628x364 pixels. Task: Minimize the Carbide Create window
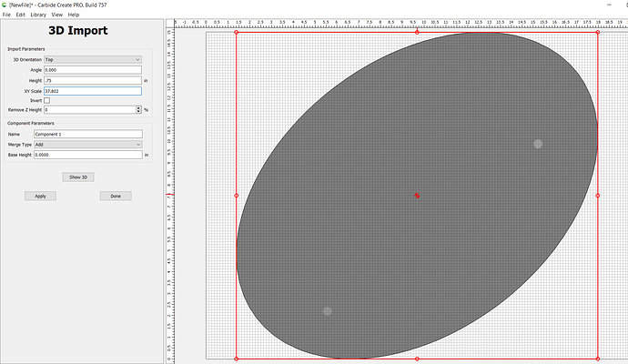click(609, 5)
